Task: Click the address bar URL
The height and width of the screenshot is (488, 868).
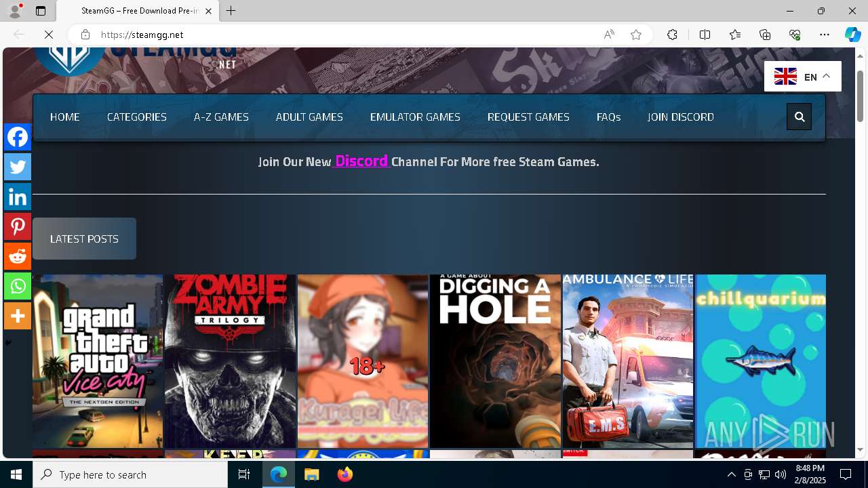Action: 142,35
